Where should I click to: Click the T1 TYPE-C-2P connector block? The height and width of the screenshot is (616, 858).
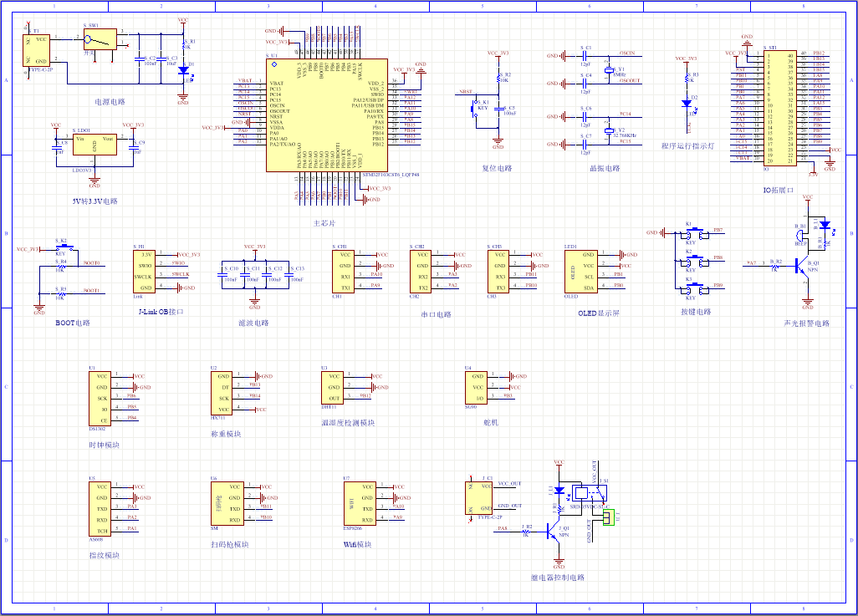[x=36, y=50]
